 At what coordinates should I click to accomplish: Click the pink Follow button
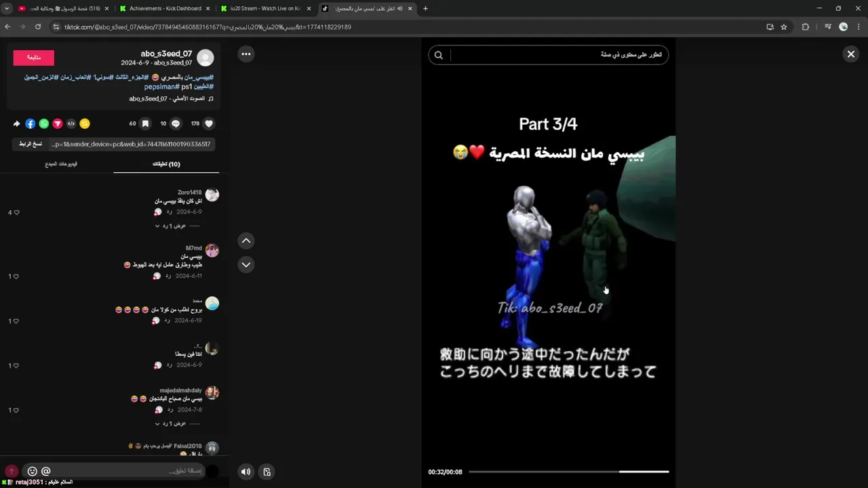point(34,58)
